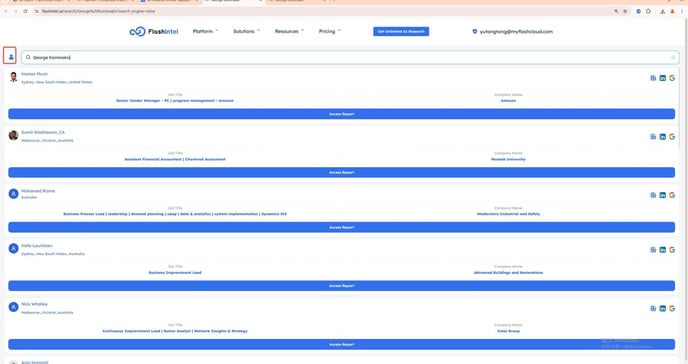Open Google icon for Coles Group result
The image size is (688, 364).
(x=672, y=309)
